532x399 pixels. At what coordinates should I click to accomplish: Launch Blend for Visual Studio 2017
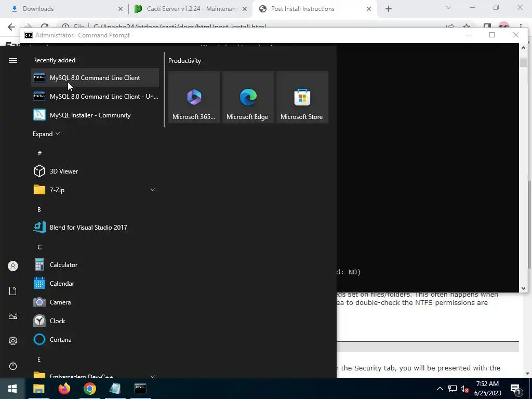point(95,228)
